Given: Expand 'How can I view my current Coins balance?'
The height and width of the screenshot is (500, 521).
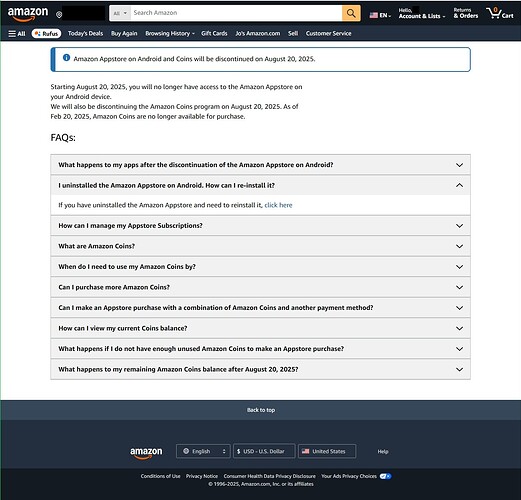Looking at the screenshot, I should pyautogui.click(x=260, y=328).
